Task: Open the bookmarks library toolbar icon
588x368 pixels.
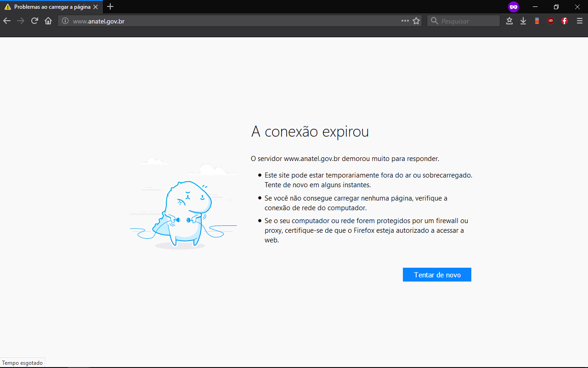Action: 509,21
